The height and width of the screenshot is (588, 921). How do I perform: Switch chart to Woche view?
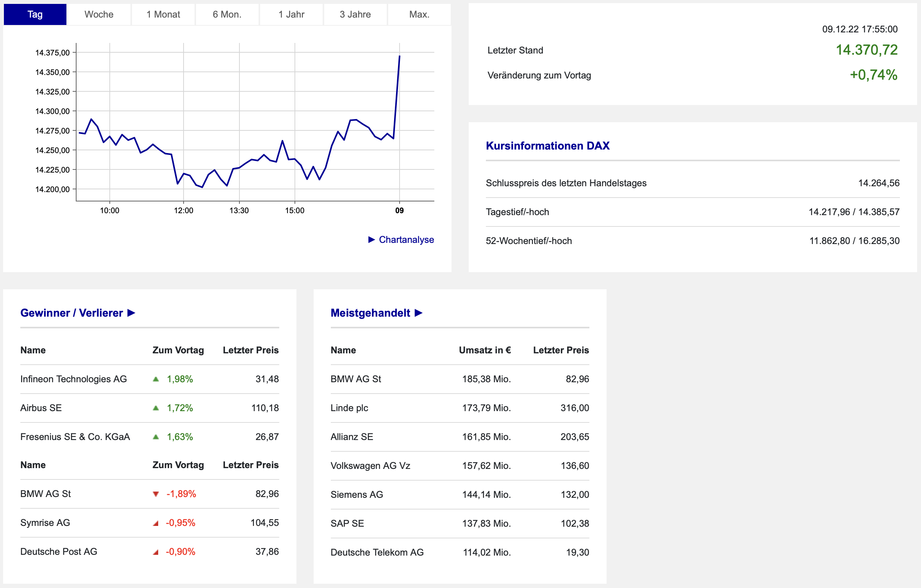[99, 14]
